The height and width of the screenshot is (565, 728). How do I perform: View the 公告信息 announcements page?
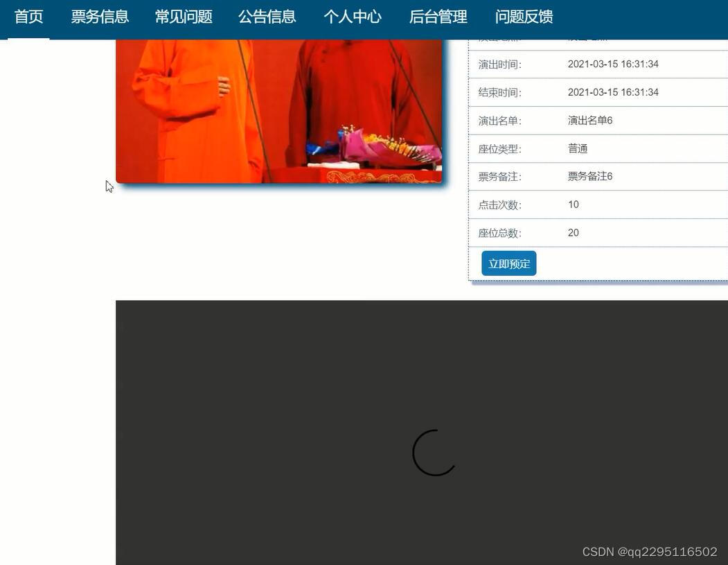click(x=267, y=15)
